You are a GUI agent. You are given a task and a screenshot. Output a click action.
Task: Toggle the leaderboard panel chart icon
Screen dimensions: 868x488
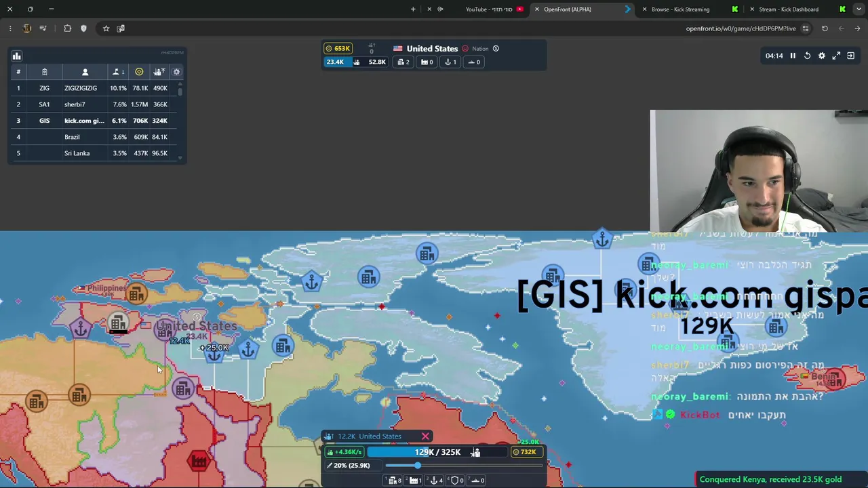(x=17, y=56)
